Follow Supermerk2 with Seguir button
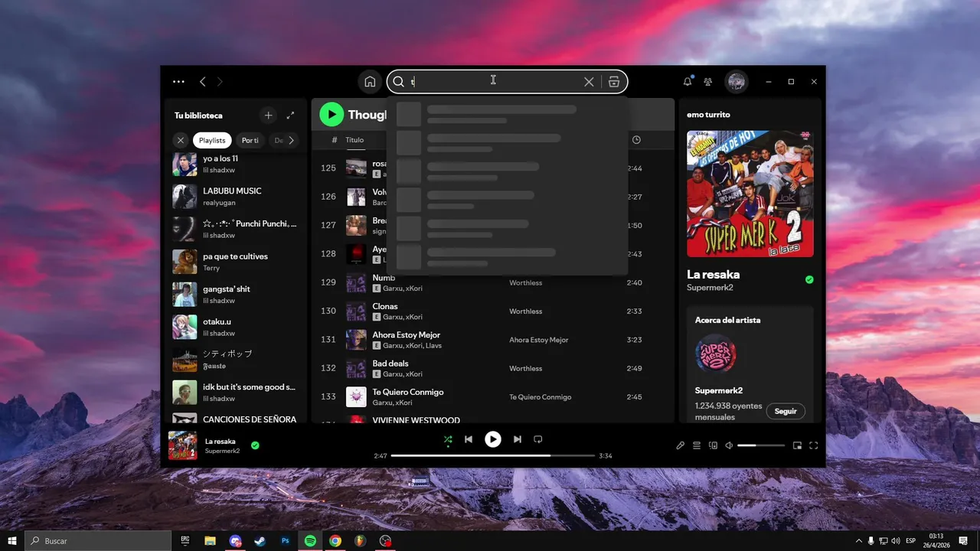Image resolution: width=980 pixels, height=551 pixels. click(x=786, y=411)
